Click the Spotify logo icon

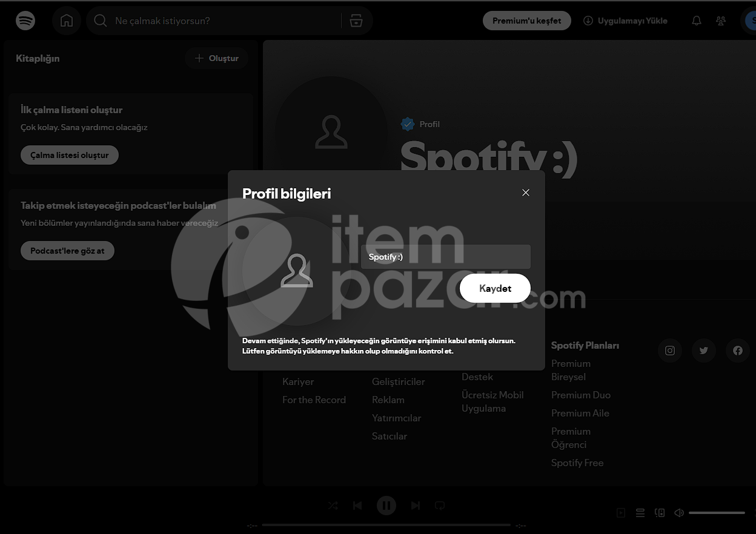tap(25, 21)
